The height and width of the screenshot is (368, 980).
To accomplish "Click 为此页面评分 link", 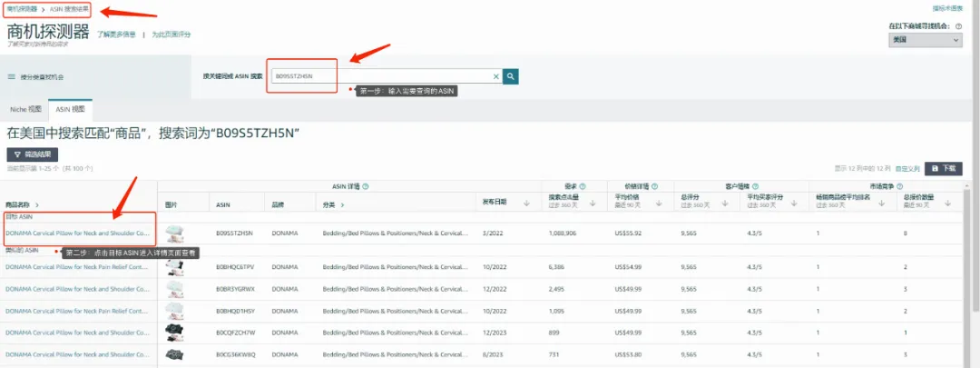I will tap(171, 35).
